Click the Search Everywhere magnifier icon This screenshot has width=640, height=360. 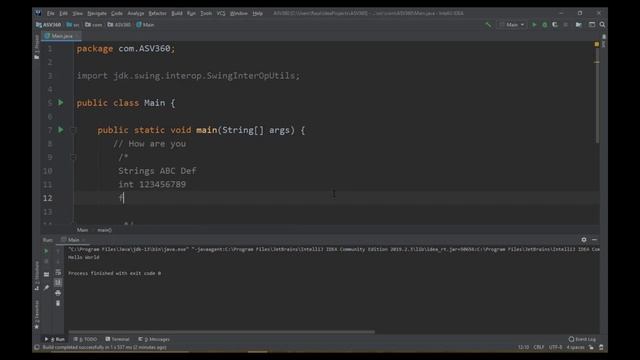coord(602,25)
